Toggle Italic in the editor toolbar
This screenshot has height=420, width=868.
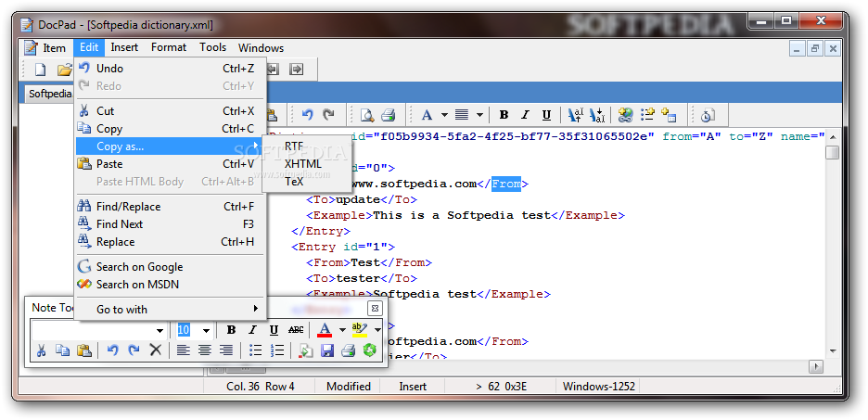tap(525, 115)
